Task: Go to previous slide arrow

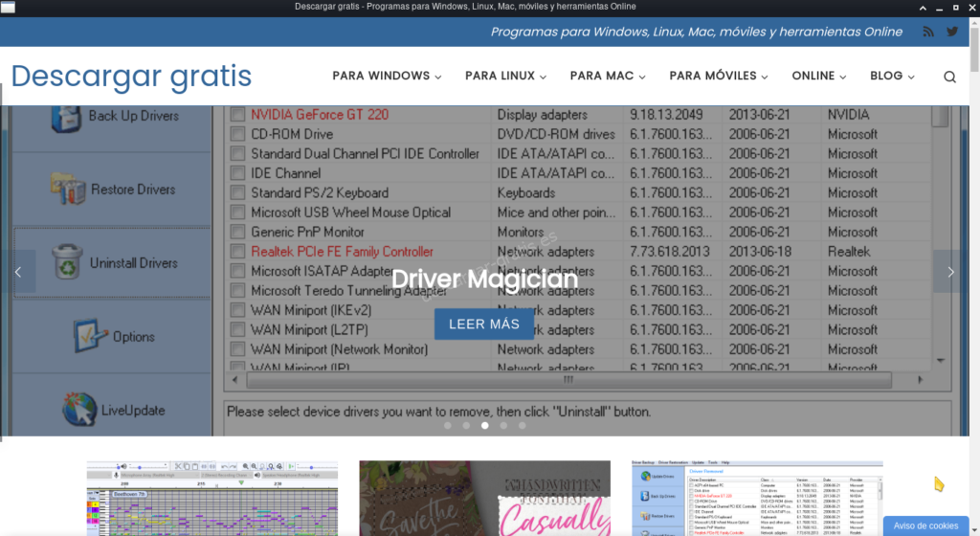Action: pos(18,272)
